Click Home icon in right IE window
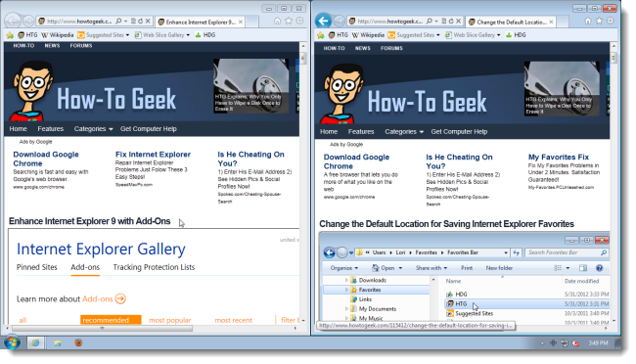This screenshot has height=364, width=636. click(588, 21)
